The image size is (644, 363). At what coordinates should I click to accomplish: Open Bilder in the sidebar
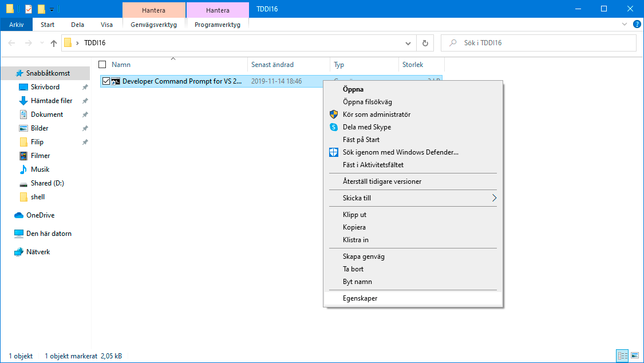(x=39, y=128)
